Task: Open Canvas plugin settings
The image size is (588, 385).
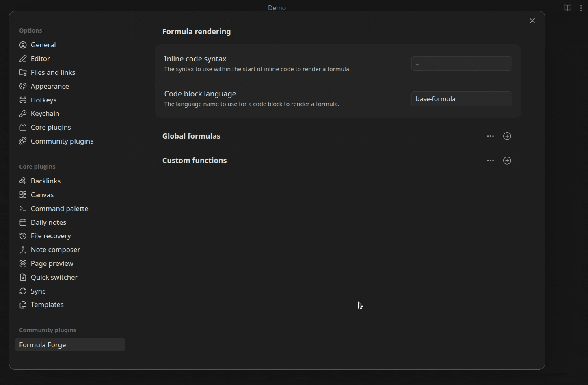Action: (70, 195)
